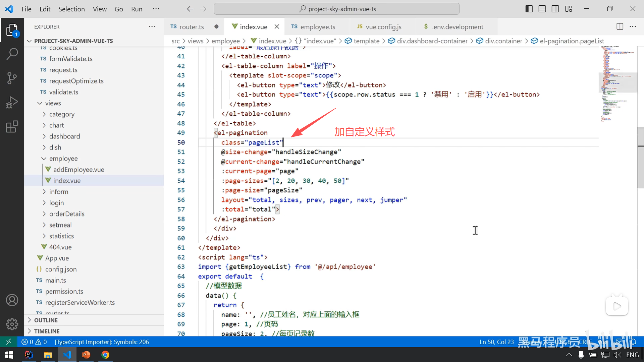Open the Accounts menu icon

point(12,300)
